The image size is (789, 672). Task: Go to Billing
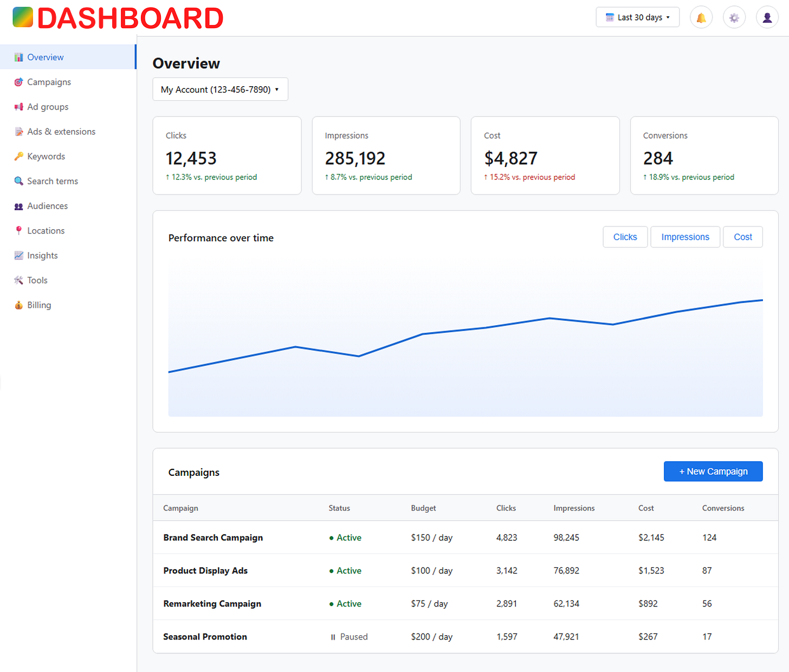pos(68,305)
